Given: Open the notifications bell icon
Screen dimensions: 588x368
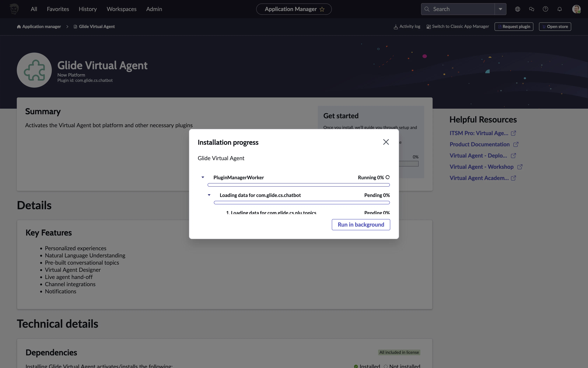Looking at the screenshot, I should click(x=560, y=9).
